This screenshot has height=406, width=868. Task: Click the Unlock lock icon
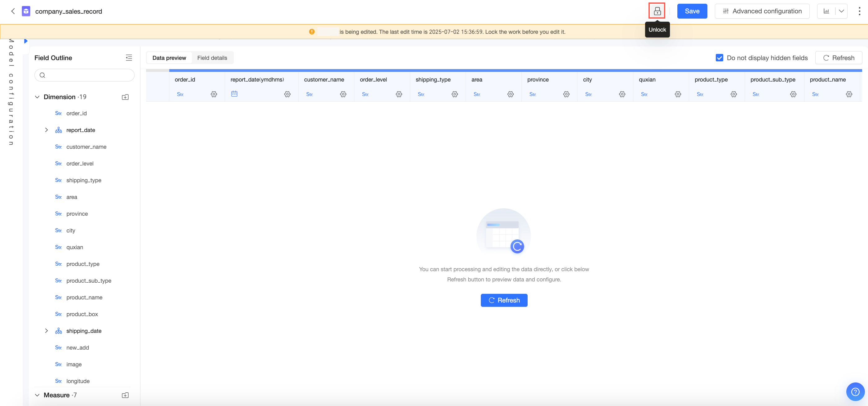click(657, 11)
